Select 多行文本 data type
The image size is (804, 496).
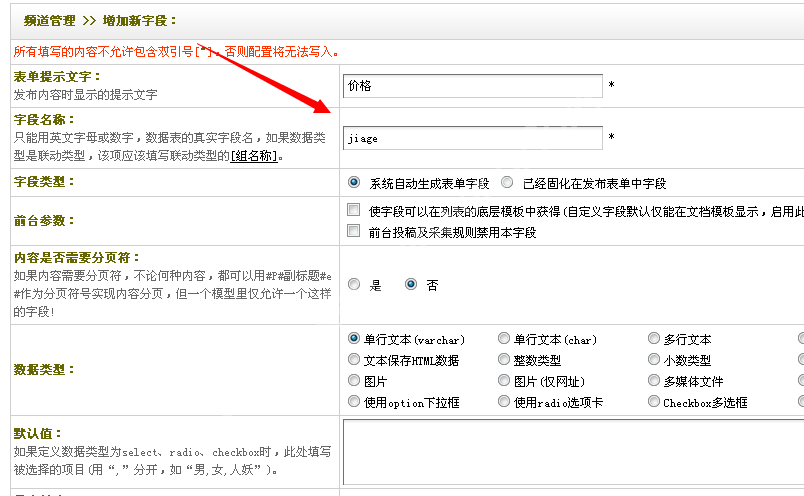654,338
